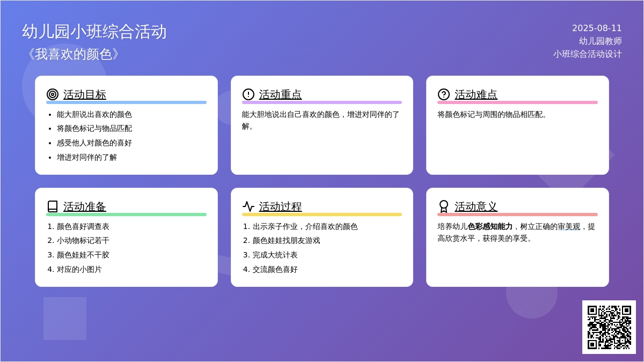Click the text 小班综合活动设计
Image resolution: width=644 pixels, height=362 pixels.
588,54
